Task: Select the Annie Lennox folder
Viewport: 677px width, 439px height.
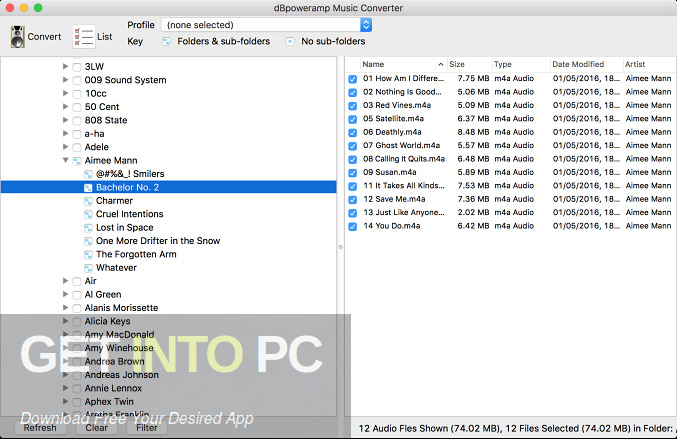Action: (x=113, y=388)
